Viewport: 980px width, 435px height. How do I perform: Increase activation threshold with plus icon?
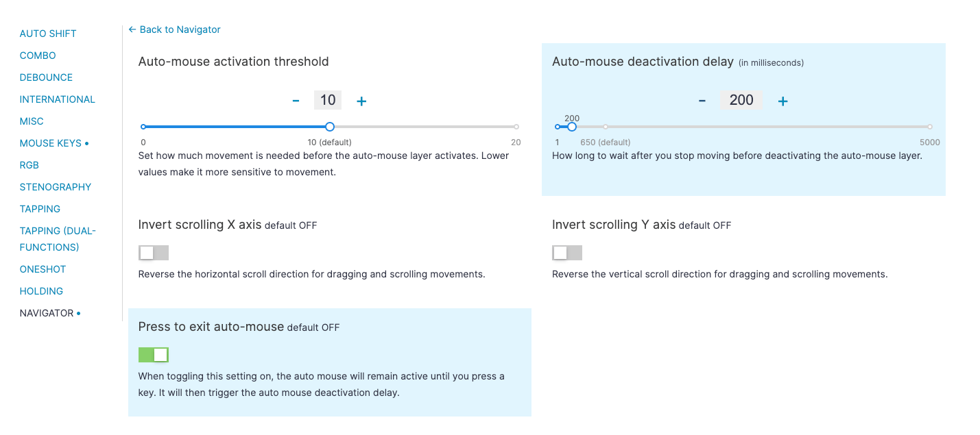pyautogui.click(x=361, y=101)
